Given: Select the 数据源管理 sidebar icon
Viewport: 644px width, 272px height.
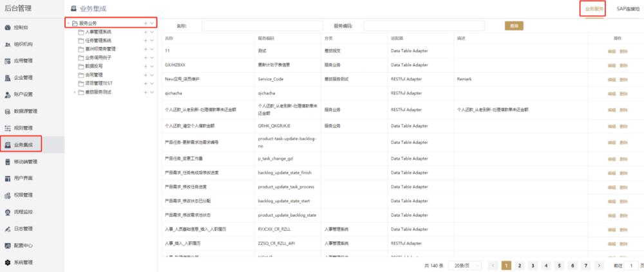Looking at the screenshot, I should click(x=8, y=111).
